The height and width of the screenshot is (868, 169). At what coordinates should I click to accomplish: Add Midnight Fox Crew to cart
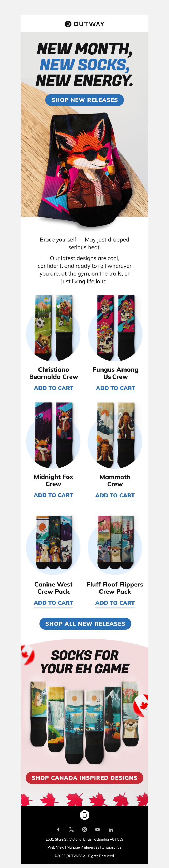coord(53,495)
